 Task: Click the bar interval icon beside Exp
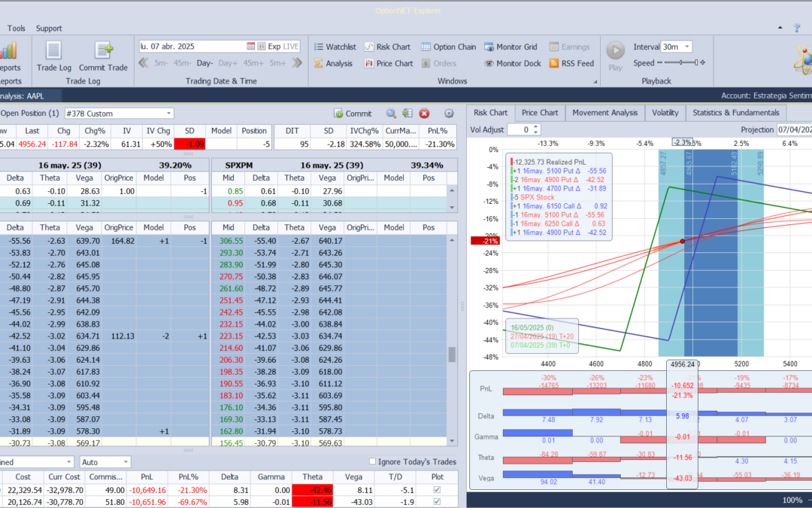(x=261, y=46)
